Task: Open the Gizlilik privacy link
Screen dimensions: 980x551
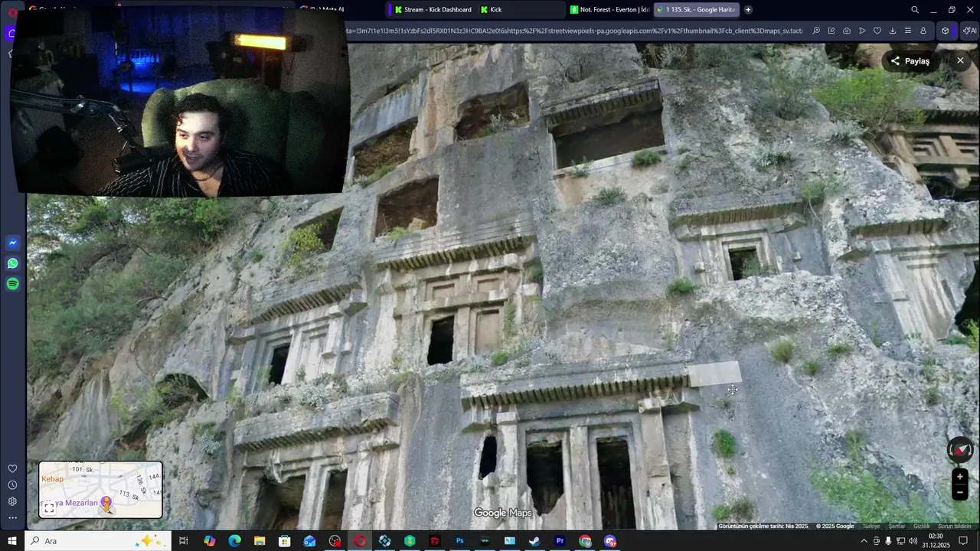Action: coord(922,527)
